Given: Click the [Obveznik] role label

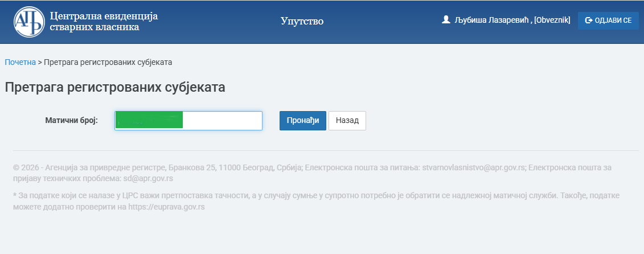Looking at the screenshot, I should [x=552, y=20].
